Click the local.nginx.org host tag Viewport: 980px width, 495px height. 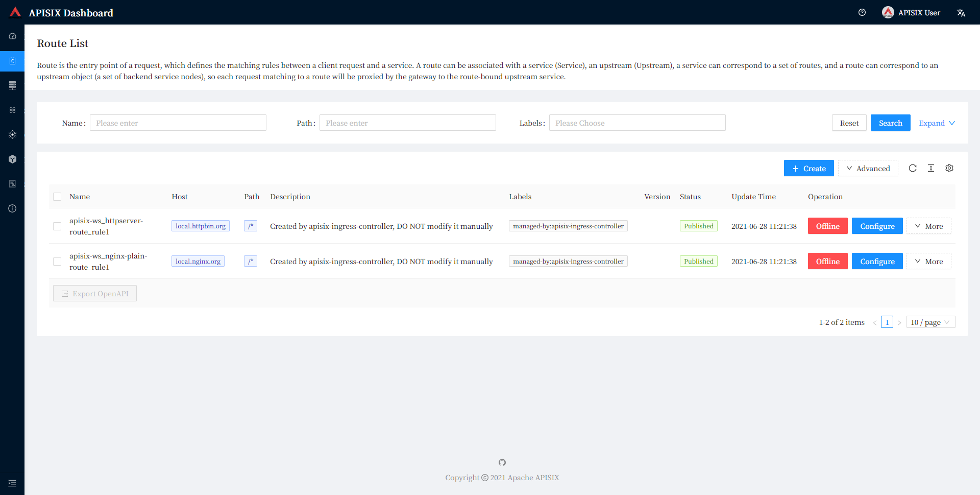pyautogui.click(x=198, y=261)
